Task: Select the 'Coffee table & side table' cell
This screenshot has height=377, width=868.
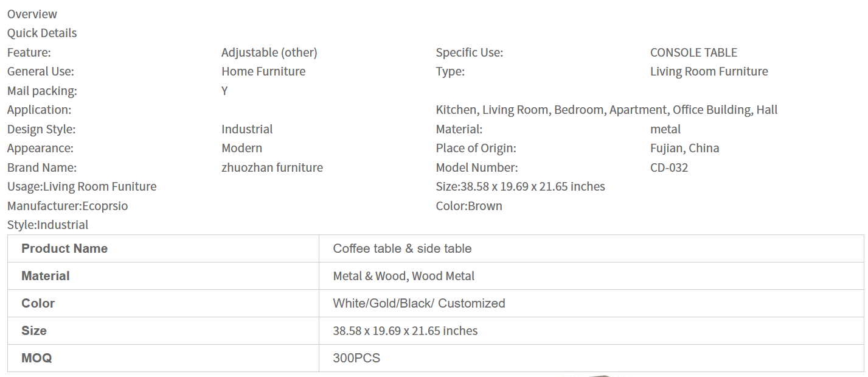Action: pos(402,248)
